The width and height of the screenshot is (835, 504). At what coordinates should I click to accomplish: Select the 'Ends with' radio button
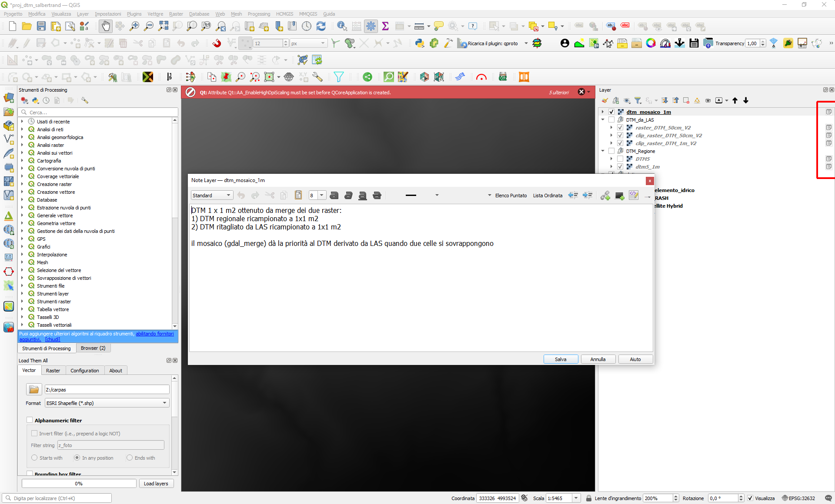(129, 458)
